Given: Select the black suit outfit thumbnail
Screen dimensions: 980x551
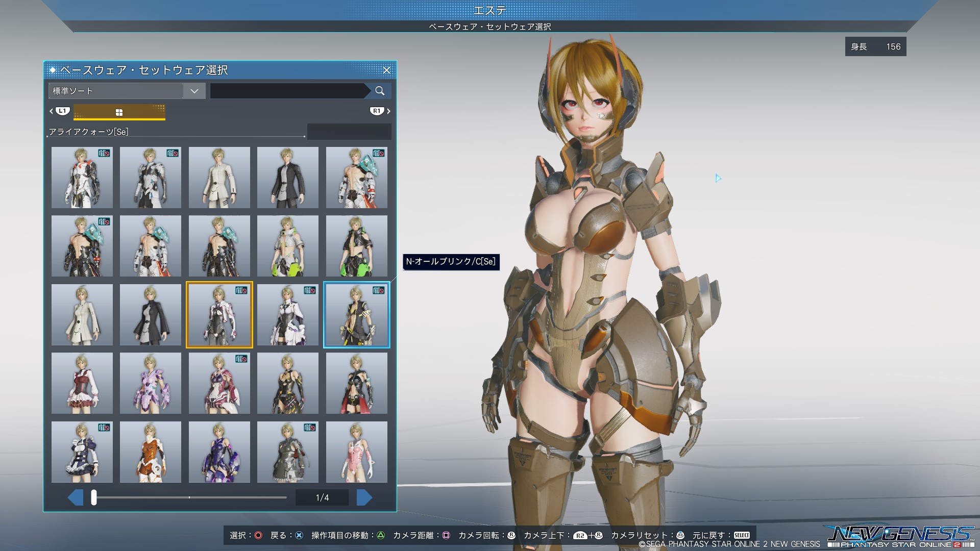Looking at the screenshot, I should coord(288,178).
